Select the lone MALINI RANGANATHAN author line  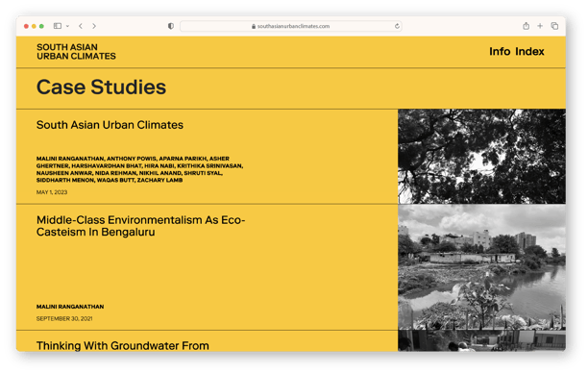[70, 307]
